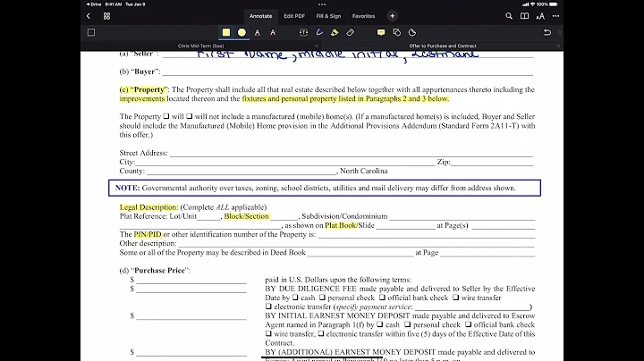
Task: Check earnest money deposit "cash" checkbox
Action: pyautogui.click(x=380, y=324)
